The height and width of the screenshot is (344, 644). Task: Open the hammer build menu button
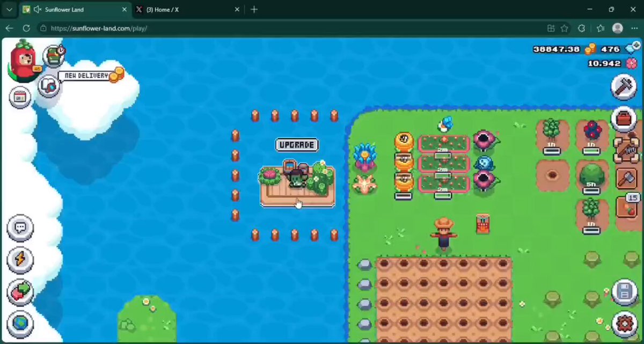pos(624,87)
